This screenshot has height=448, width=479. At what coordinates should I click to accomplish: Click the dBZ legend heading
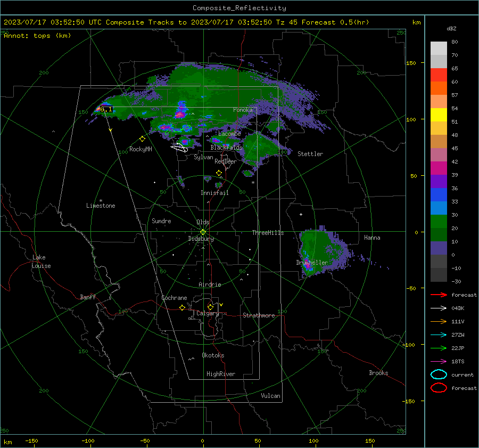451,28
